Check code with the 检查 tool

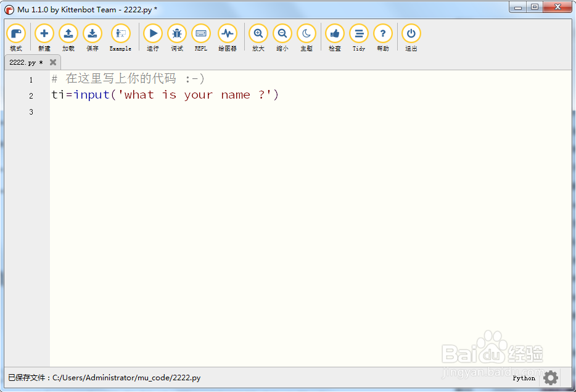pyautogui.click(x=334, y=34)
